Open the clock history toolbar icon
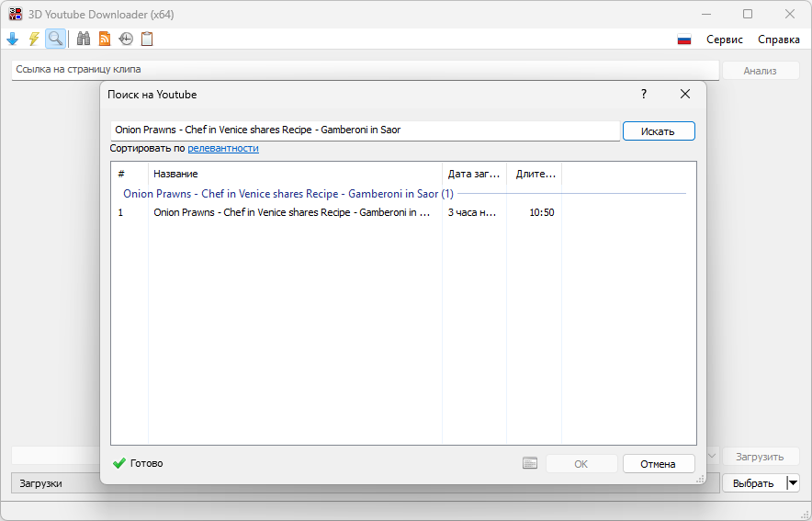Screen dimensions: 812x521 (x=126, y=39)
